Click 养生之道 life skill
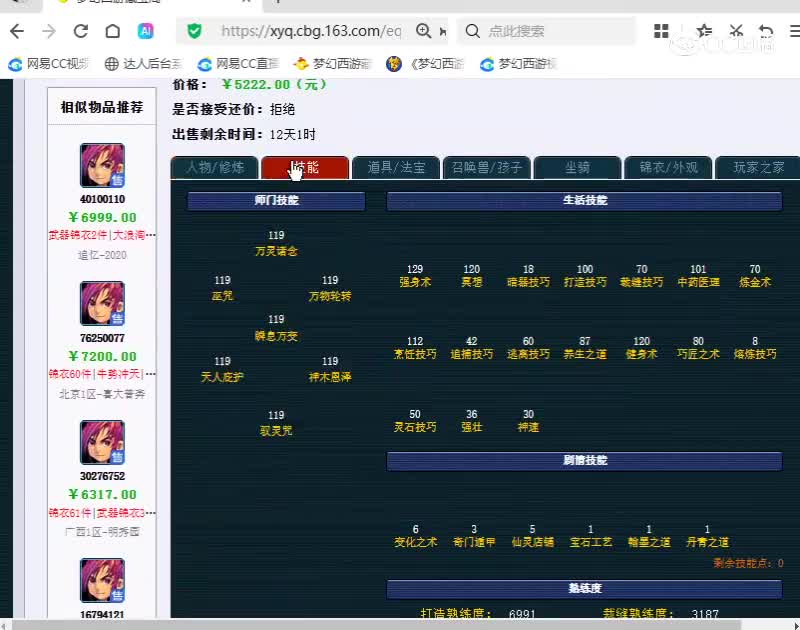This screenshot has width=800, height=630. pos(585,354)
